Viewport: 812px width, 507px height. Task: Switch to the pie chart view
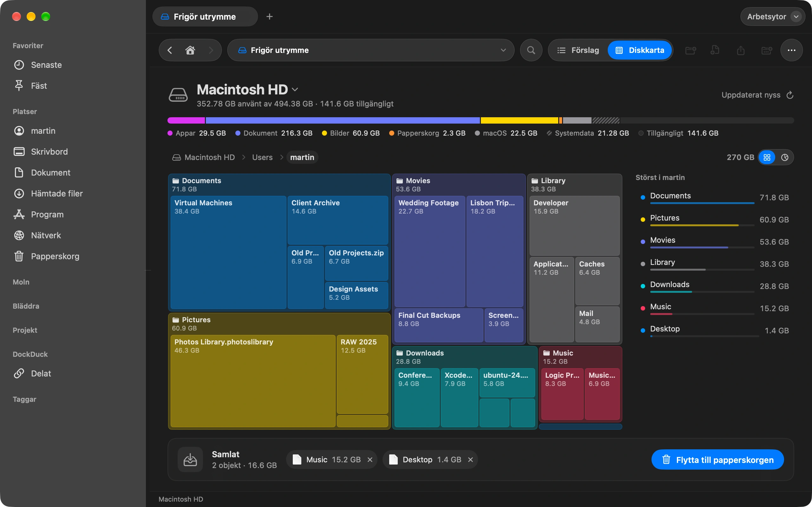784,157
